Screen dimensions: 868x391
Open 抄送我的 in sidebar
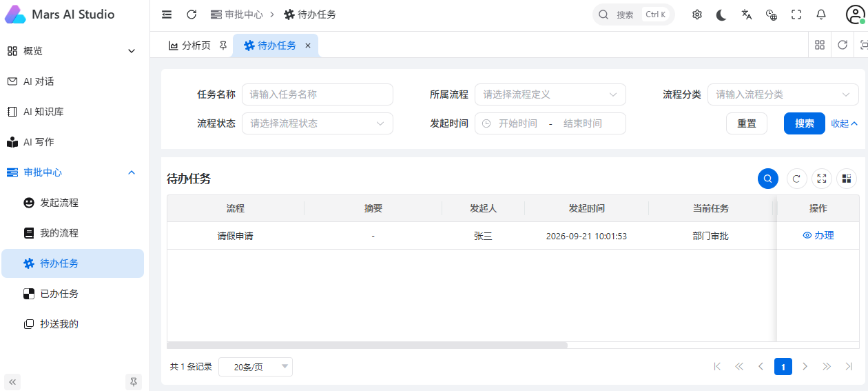[72, 324]
